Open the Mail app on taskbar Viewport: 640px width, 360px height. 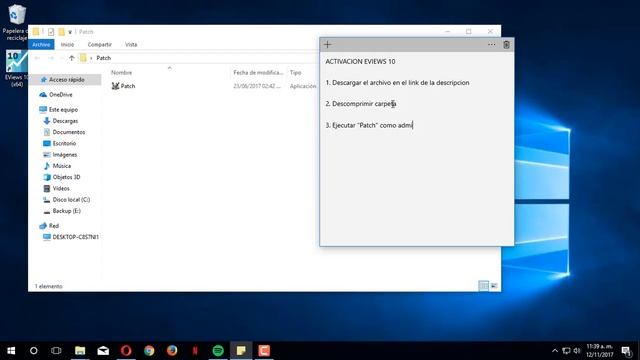tap(103, 351)
